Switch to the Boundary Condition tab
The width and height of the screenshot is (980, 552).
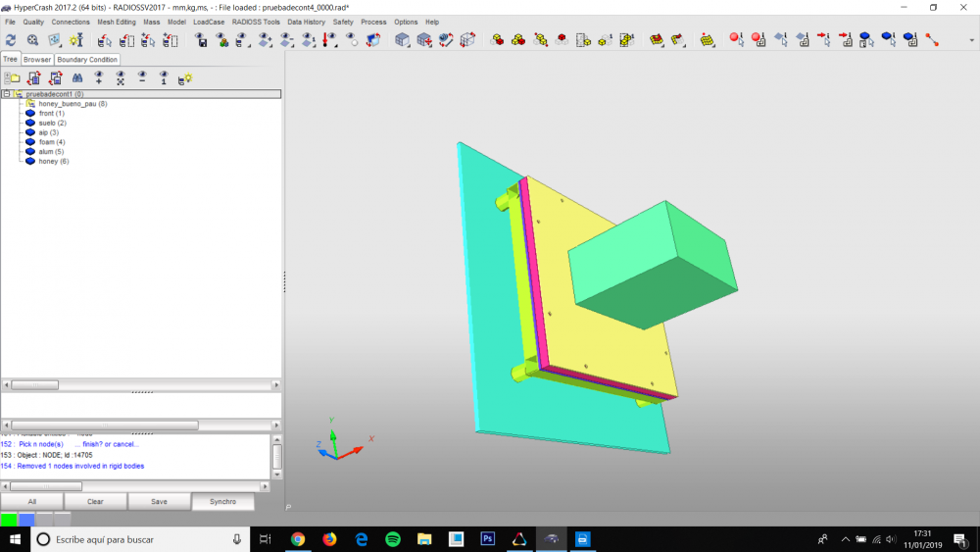pos(87,60)
